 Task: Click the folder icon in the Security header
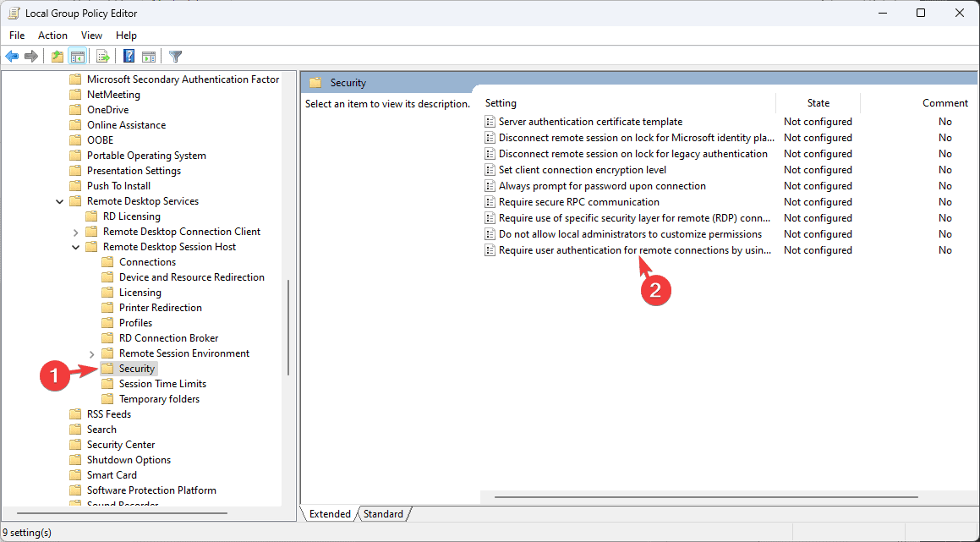click(315, 83)
